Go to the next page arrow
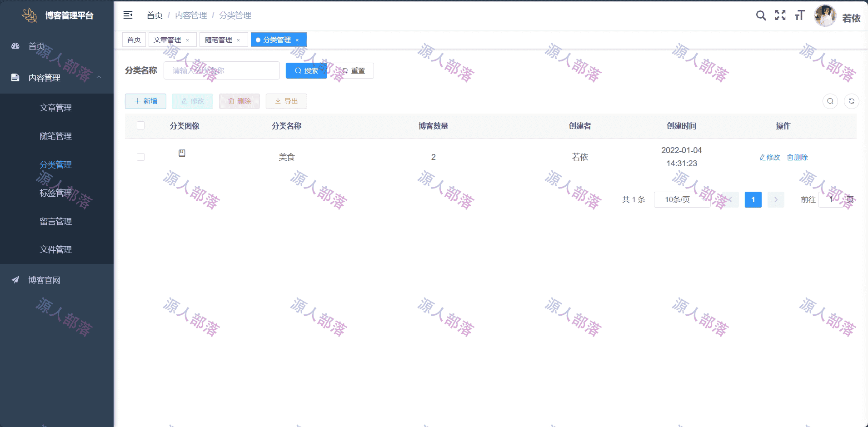This screenshot has height=427, width=868. point(776,199)
